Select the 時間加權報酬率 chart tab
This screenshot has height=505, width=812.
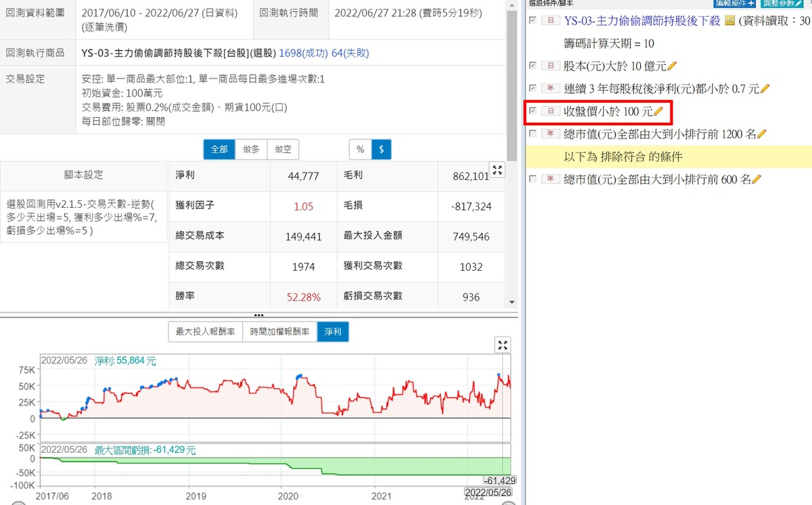[x=279, y=331]
